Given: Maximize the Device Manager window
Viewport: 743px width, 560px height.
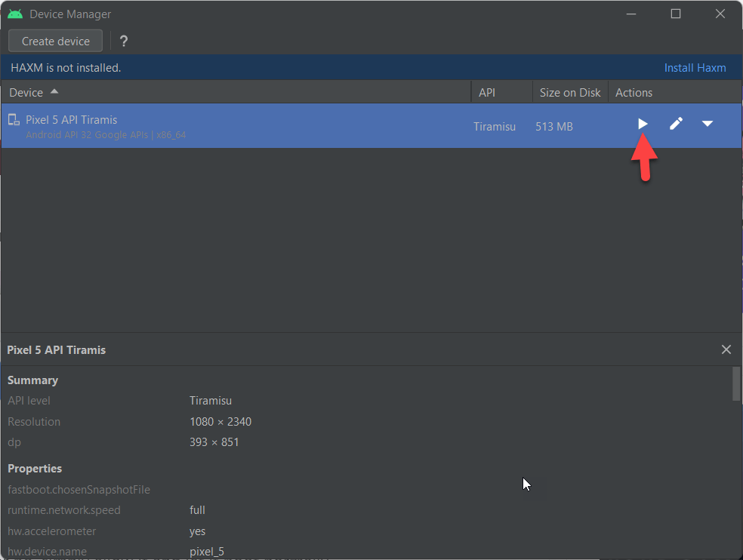Looking at the screenshot, I should pos(676,14).
